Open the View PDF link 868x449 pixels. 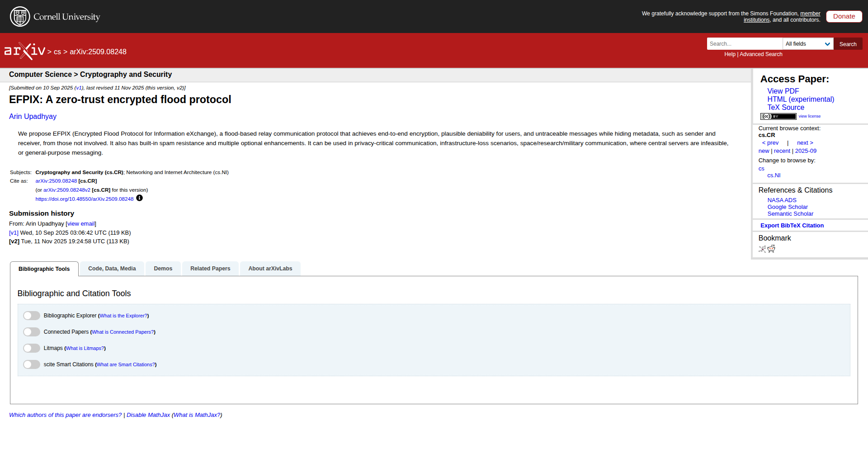(783, 91)
